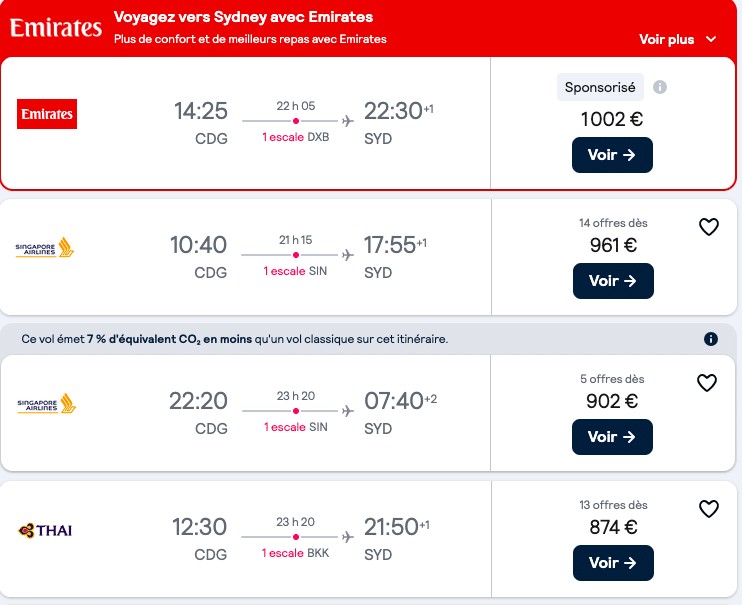Click Voir for the 902 € flight
Screen dimensions: 742x605
(x=612, y=436)
